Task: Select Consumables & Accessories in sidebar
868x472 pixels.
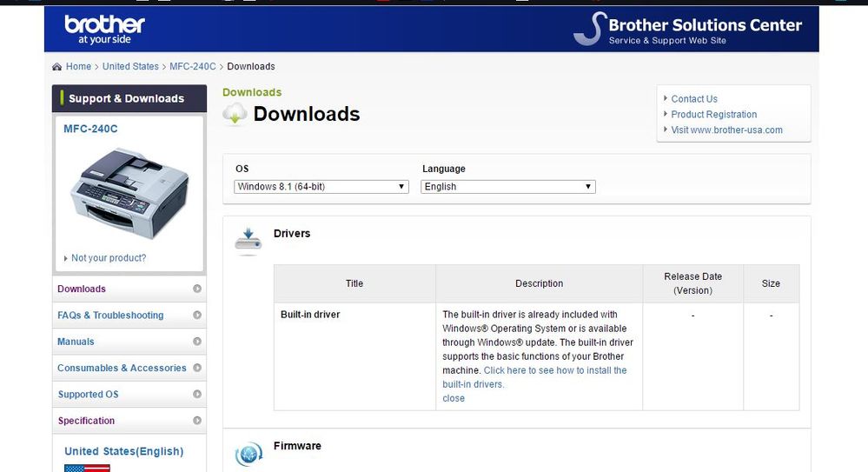Action: point(122,368)
